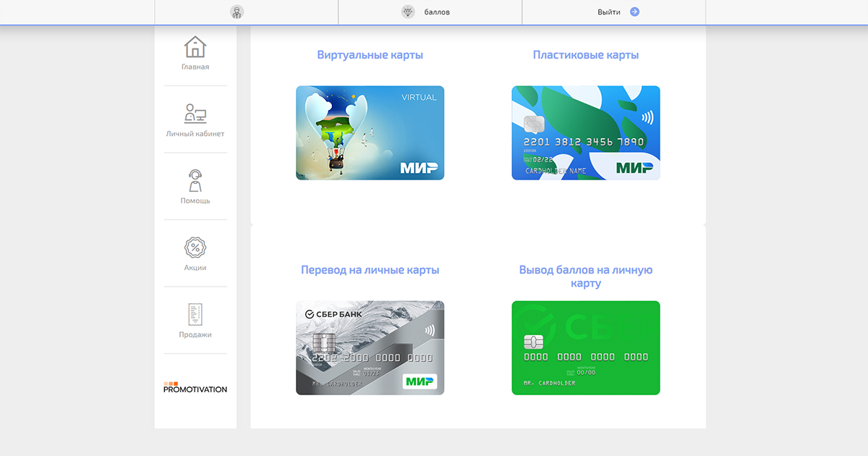Open the Главная home icon
868x456 pixels.
pyautogui.click(x=195, y=46)
